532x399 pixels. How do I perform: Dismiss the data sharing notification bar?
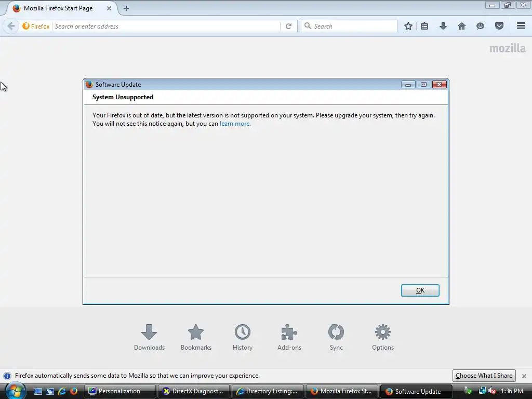tap(524, 376)
